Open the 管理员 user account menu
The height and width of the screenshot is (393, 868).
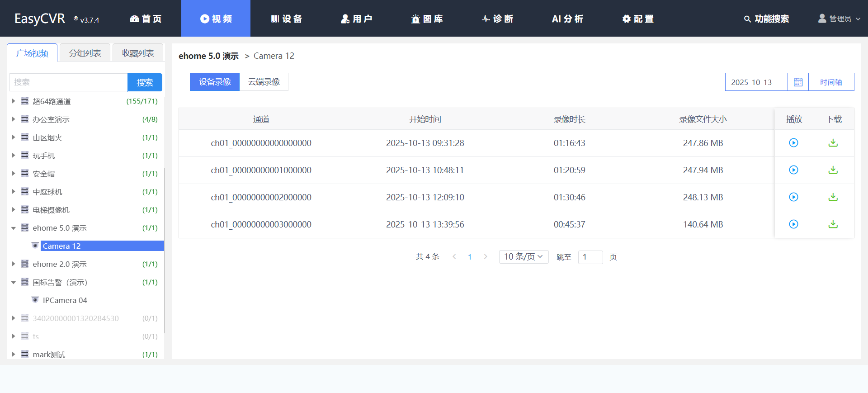coord(839,19)
